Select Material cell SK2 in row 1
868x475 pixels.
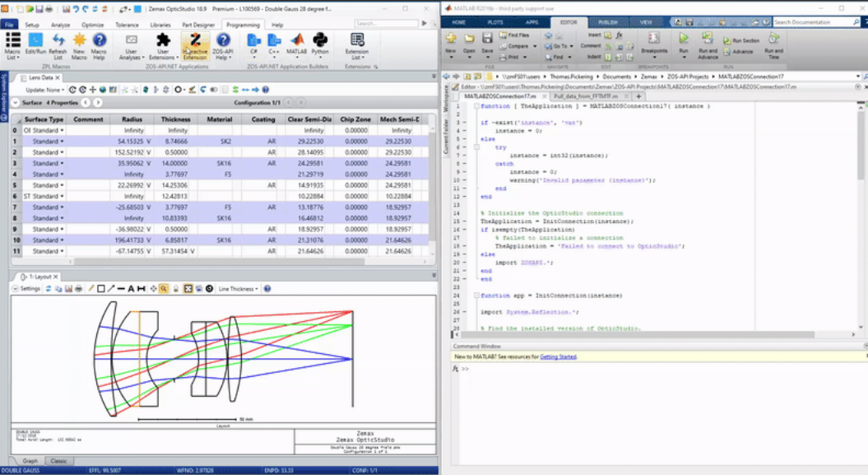pyautogui.click(x=219, y=141)
